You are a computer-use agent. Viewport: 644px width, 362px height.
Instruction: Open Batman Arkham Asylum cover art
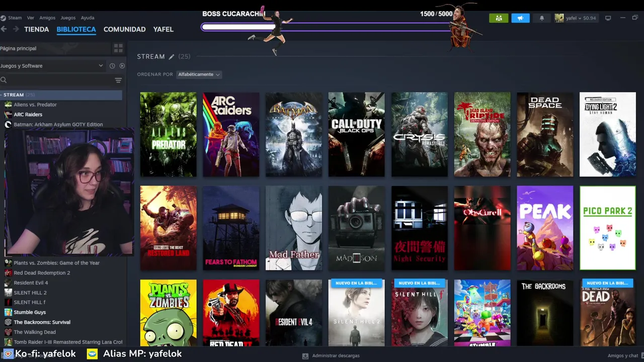294,134
